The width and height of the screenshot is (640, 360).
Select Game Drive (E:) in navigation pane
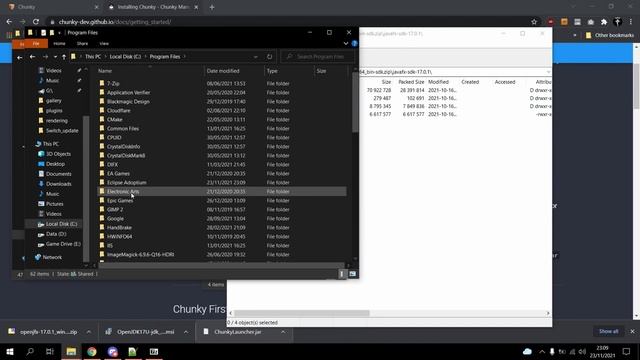pos(63,244)
